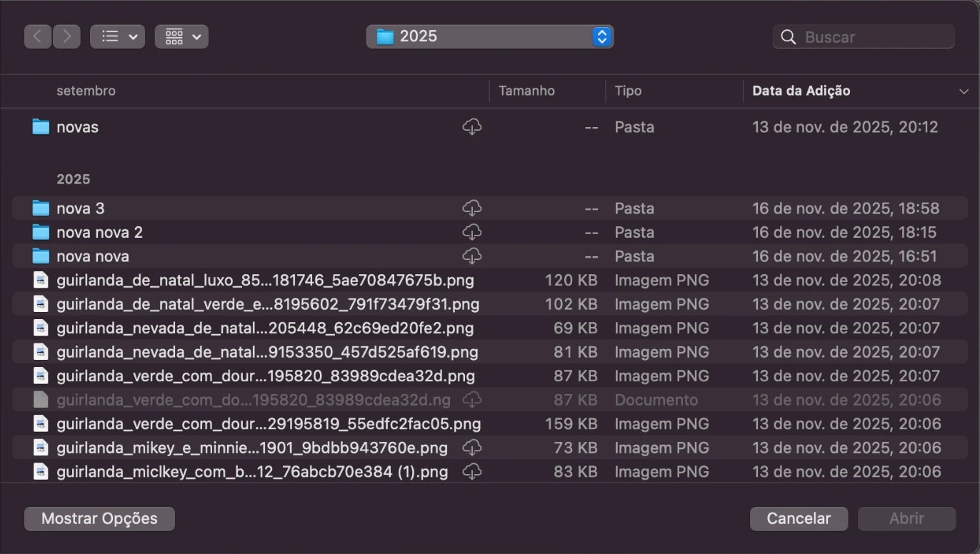Image resolution: width=980 pixels, height=554 pixels.
Task: Sort by the Tipo column header
Action: pos(628,91)
